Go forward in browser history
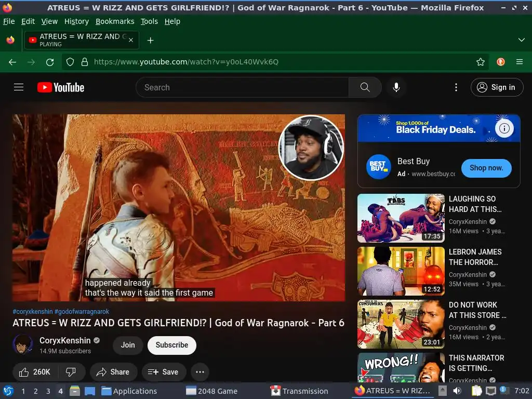Image resolution: width=532 pixels, height=399 pixels. tap(31, 62)
